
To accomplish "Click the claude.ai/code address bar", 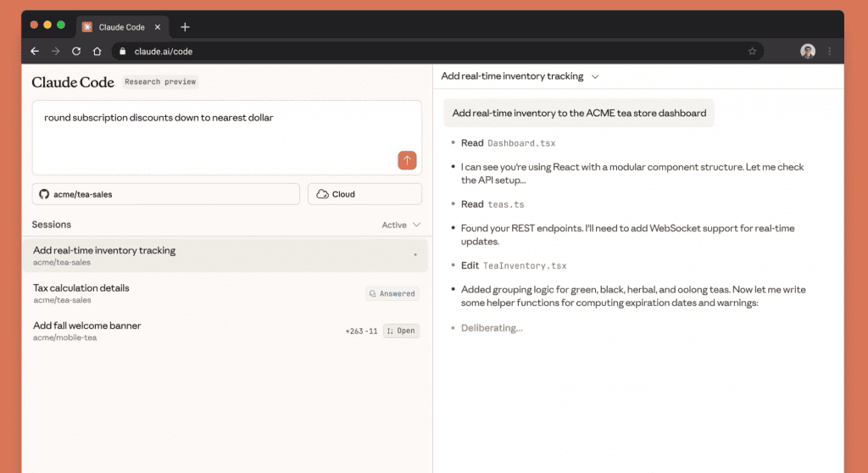I will (424, 51).
